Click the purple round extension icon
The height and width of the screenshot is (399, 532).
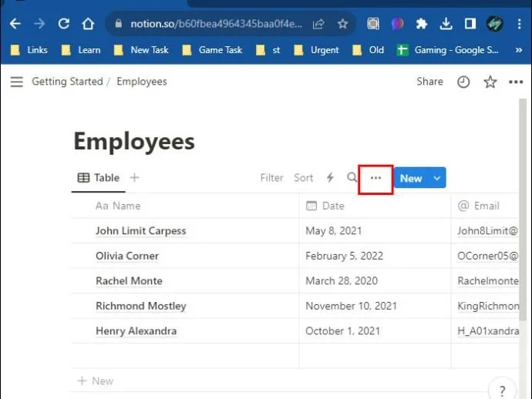[x=397, y=24]
